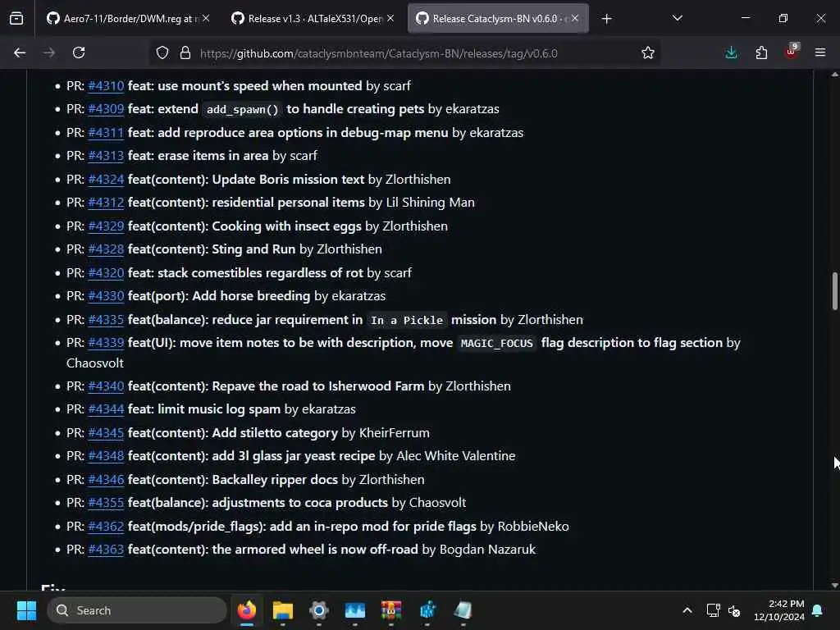Open pull request #4313 link

(106, 156)
